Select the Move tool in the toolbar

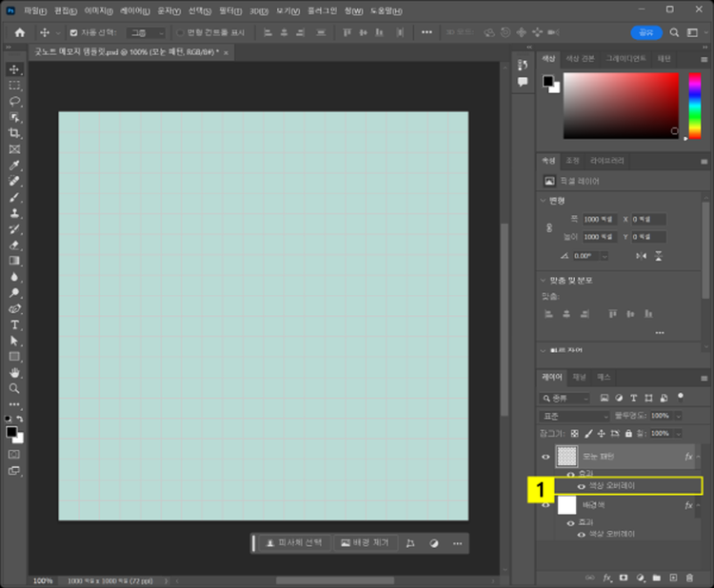pyautogui.click(x=14, y=69)
